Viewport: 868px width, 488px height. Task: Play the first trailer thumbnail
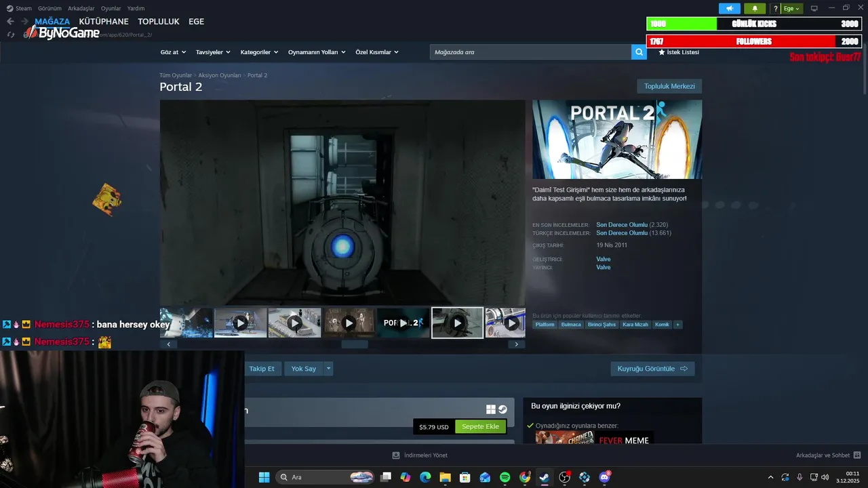240,323
